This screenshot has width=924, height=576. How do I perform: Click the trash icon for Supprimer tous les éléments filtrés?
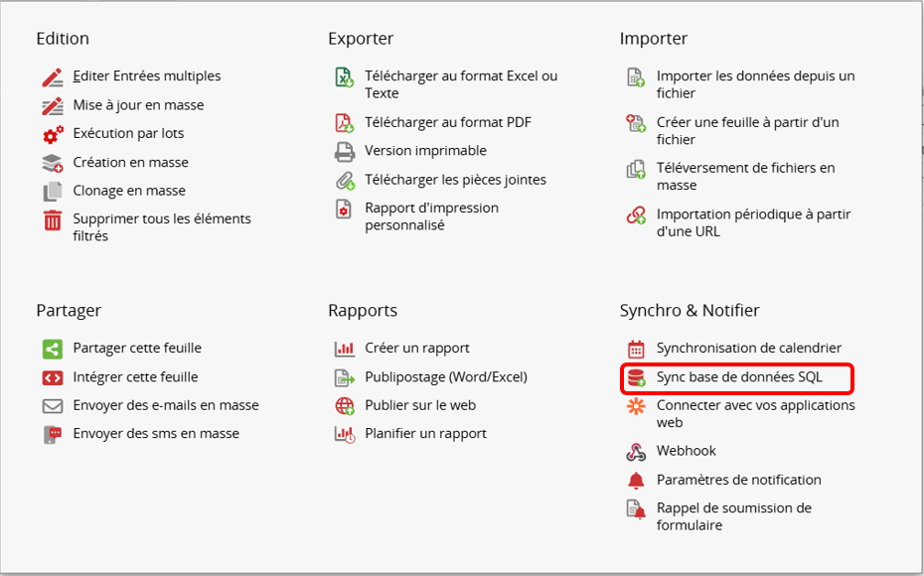click(x=53, y=220)
